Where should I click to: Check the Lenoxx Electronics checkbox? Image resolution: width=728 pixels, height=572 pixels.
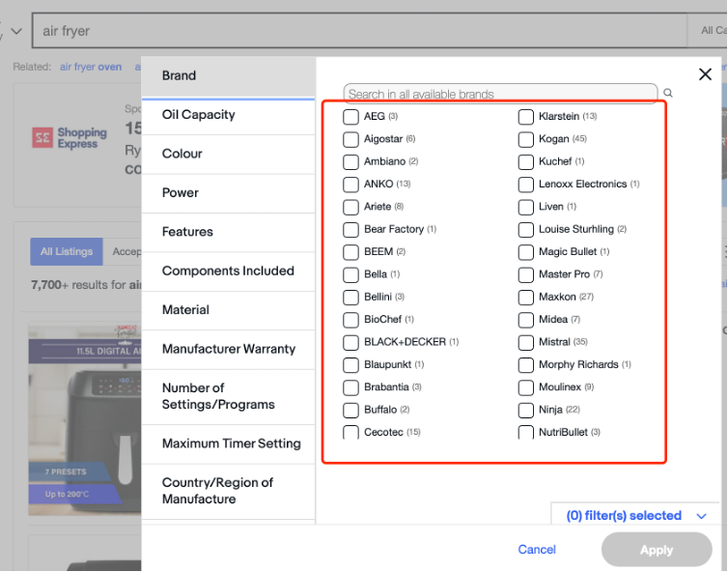[525, 184]
